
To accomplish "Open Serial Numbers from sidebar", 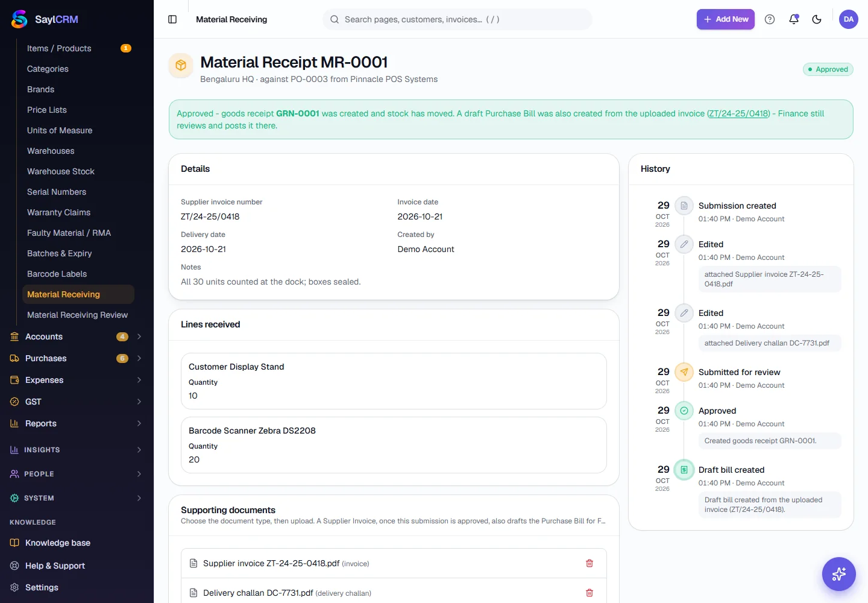I will click(78, 192).
